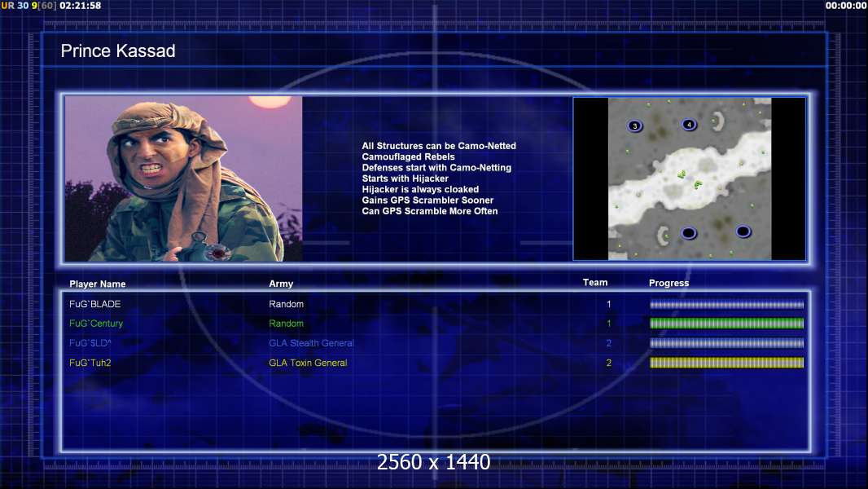Screen dimensions: 868x489
Task: Click FuG`Century's green progress bar
Action: 726,324
